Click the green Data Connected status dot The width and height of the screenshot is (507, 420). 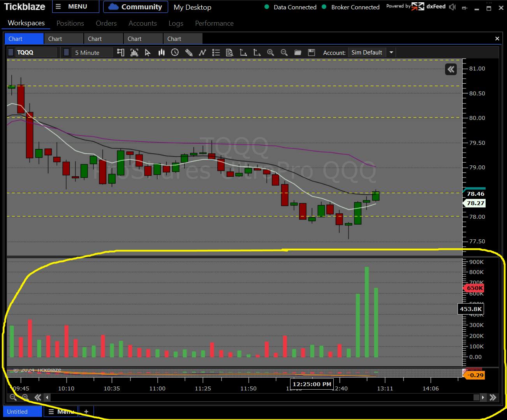pyautogui.click(x=267, y=7)
